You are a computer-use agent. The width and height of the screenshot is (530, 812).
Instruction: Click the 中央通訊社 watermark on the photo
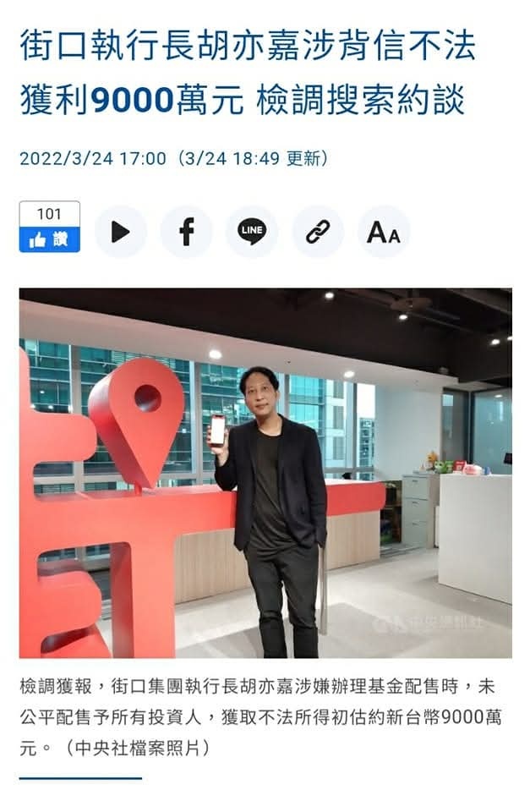click(x=431, y=623)
